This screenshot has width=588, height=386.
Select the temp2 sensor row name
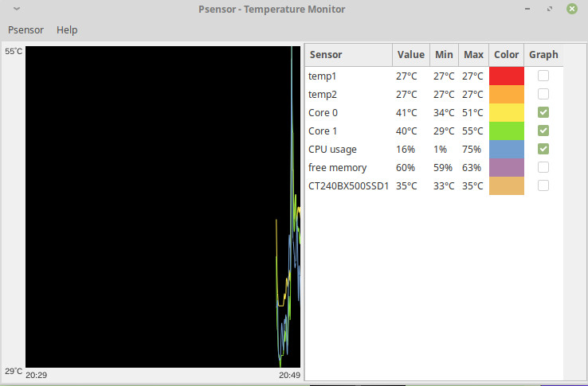[323, 95]
